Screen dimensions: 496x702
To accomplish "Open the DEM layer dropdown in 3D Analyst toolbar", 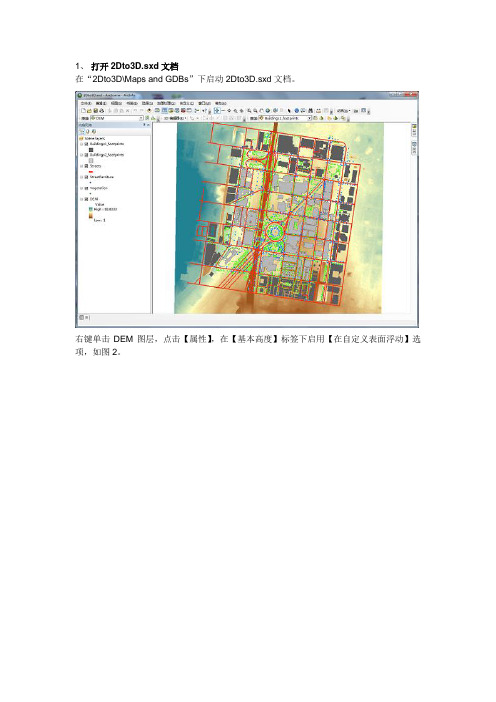I will (141, 118).
